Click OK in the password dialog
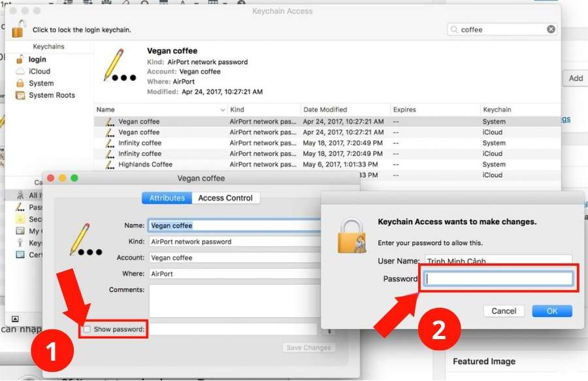The width and height of the screenshot is (588, 381). coord(551,311)
